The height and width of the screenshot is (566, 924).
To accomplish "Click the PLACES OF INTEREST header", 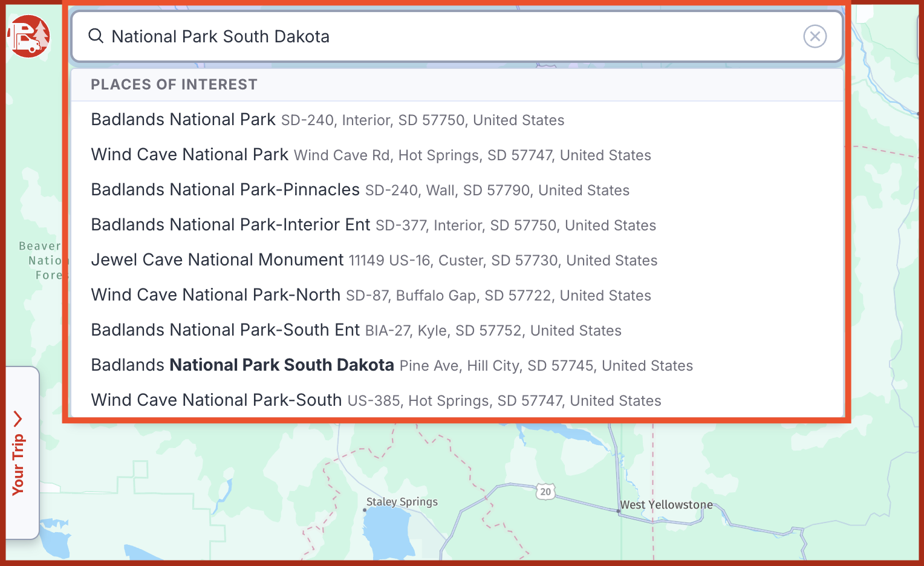I will point(174,85).
